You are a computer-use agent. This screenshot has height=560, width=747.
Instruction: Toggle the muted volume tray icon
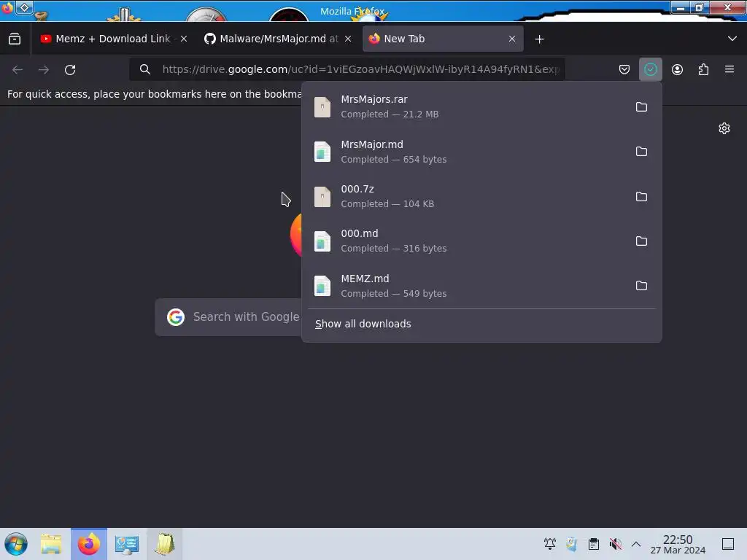[616, 544]
